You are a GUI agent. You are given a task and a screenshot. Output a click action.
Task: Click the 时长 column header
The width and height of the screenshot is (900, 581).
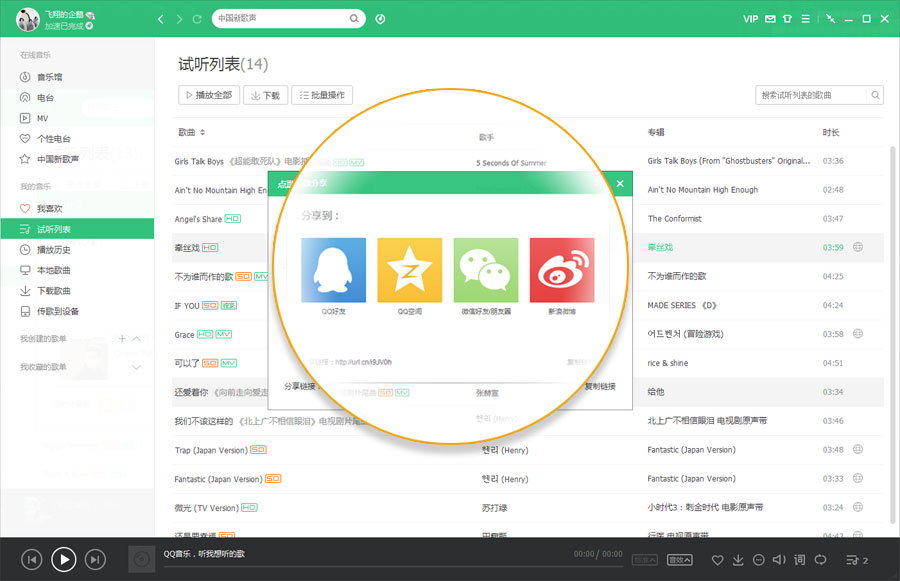pos(831,133)
